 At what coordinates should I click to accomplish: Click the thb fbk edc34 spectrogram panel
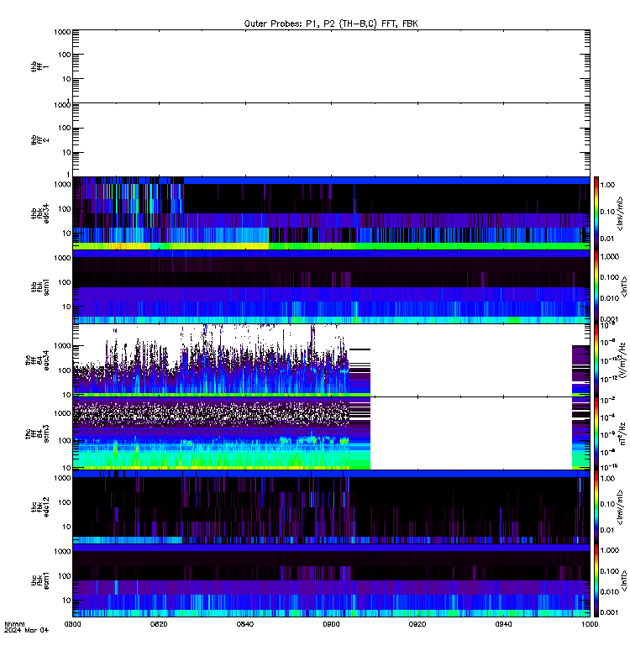pos(331,213)
